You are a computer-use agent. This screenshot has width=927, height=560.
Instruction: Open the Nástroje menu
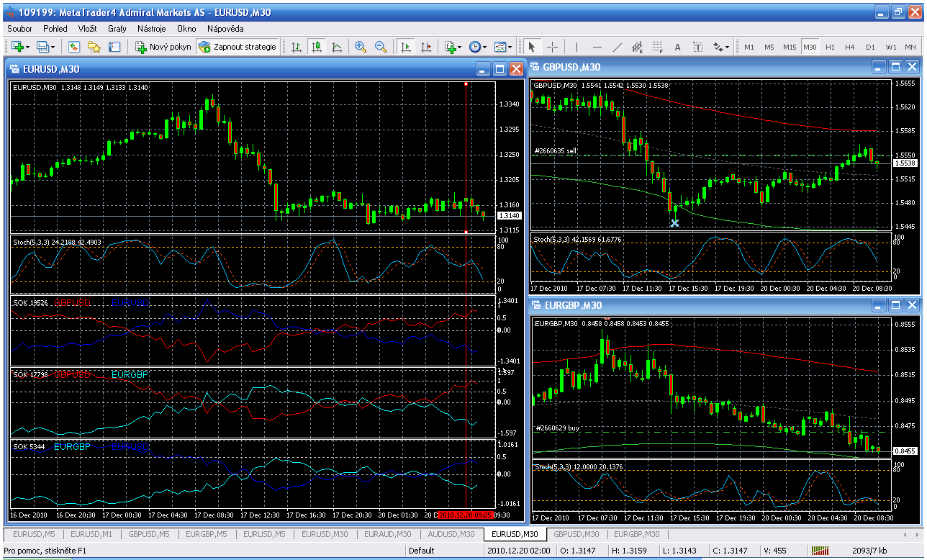click(152, 29)
